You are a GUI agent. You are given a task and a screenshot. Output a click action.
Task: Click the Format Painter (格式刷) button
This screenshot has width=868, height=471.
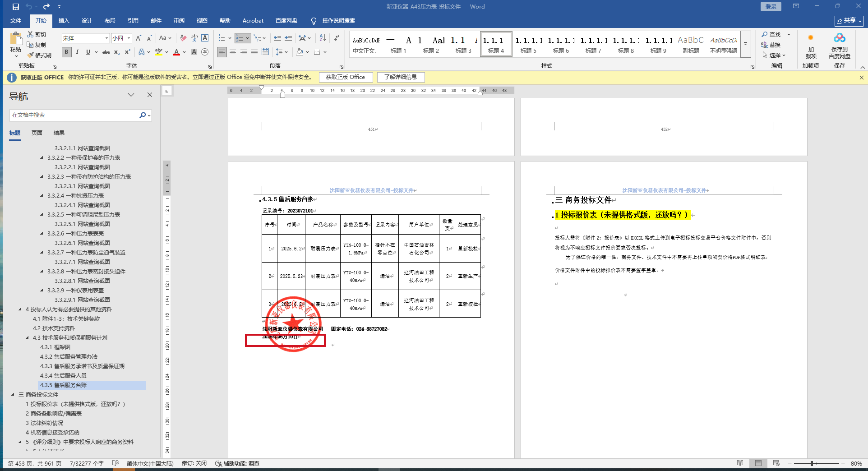coord(40,55)
